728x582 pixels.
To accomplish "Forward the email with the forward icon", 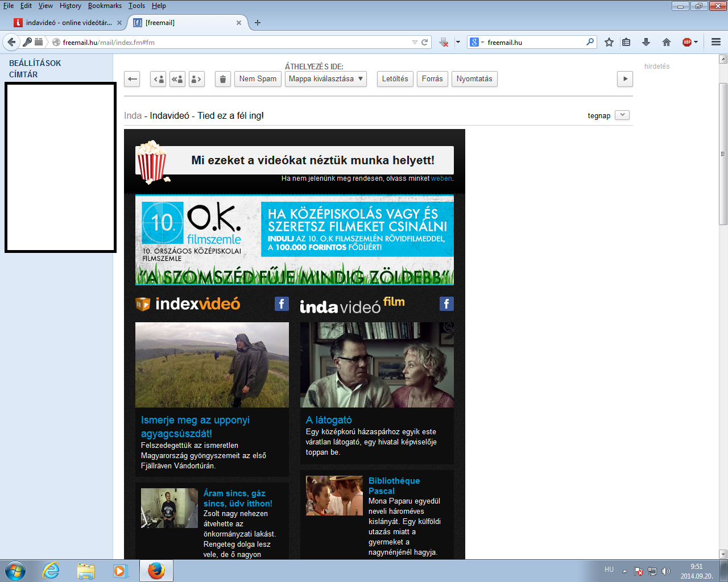I will (196, 79).
